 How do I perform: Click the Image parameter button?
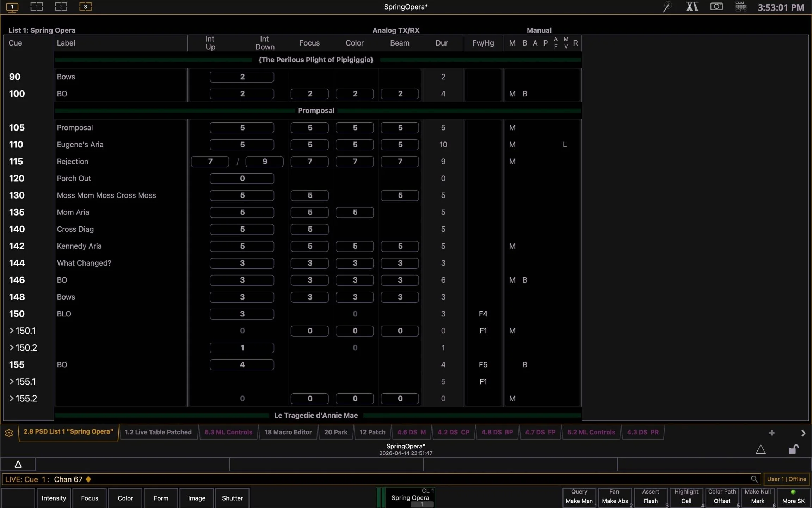tap(197, 498)
